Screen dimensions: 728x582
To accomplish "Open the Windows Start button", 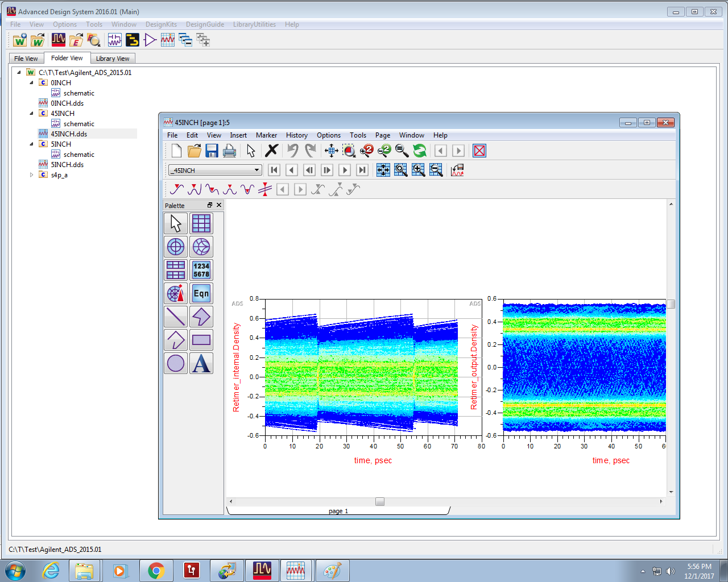I will (15, 571).
